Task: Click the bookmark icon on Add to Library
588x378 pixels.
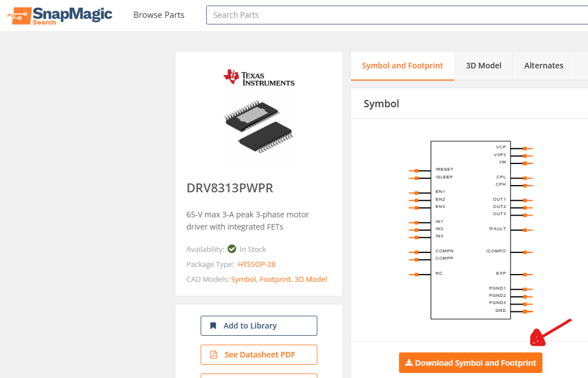Action: (213, 326)
